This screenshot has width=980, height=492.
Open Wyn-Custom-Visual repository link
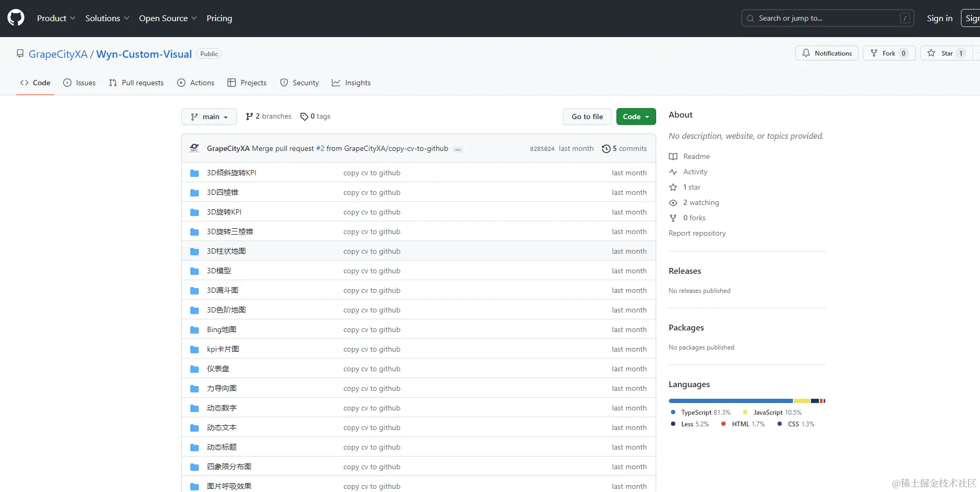click(x=144, y=54)
